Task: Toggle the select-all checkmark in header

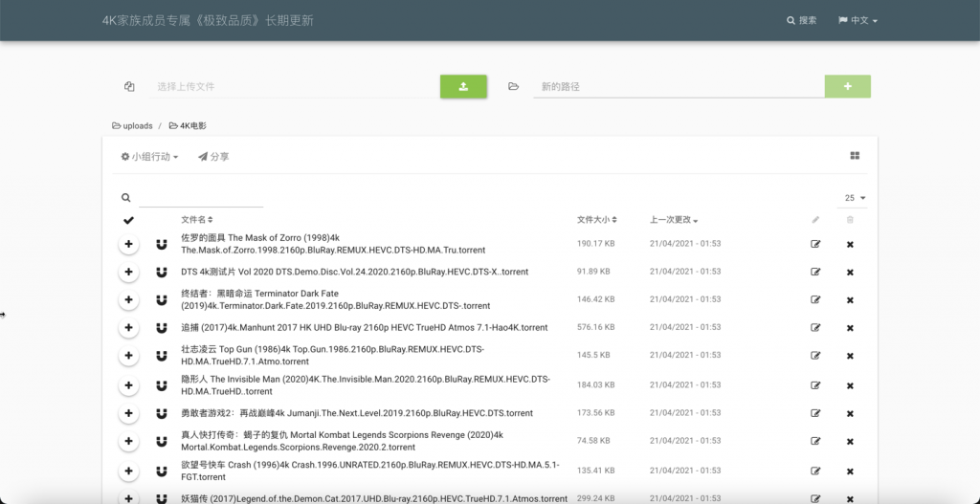Action: click(129, 220)
